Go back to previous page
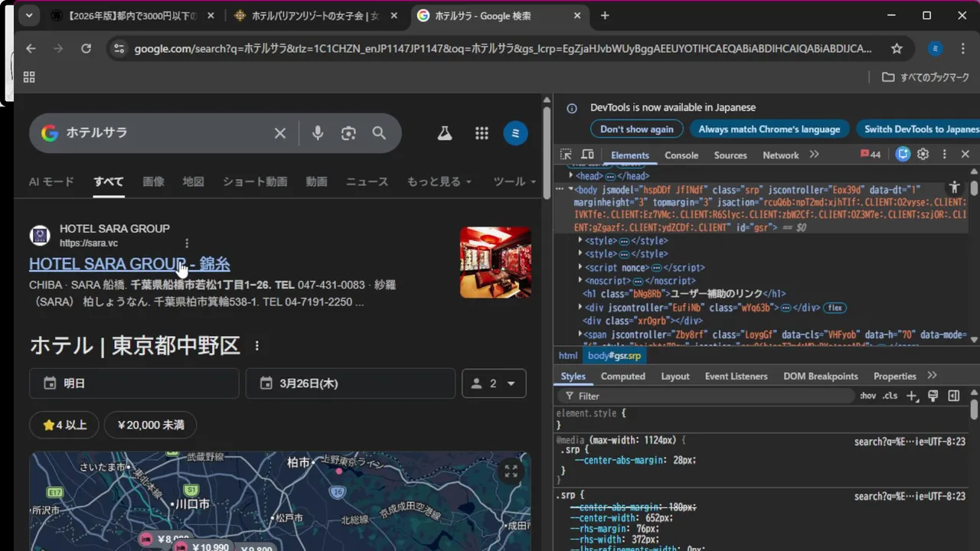980x551 pixels. [x=31, y=48]
